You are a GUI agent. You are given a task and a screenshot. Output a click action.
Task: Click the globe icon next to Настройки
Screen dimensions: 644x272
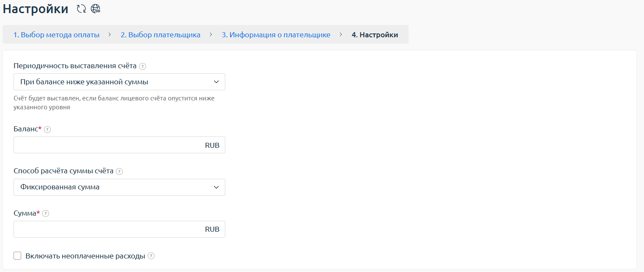[95, 9]
